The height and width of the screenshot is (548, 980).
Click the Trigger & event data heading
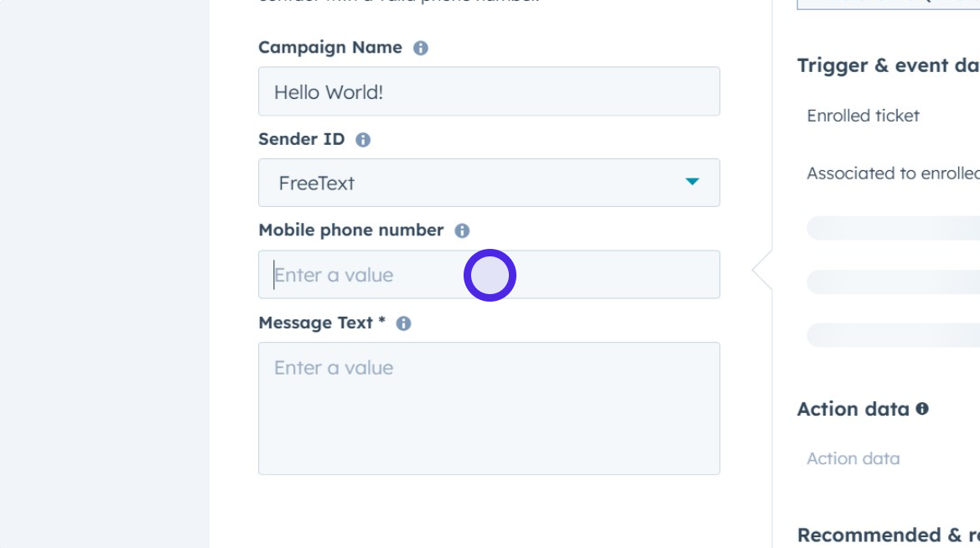pyautogui.click(x=887, y=65)
